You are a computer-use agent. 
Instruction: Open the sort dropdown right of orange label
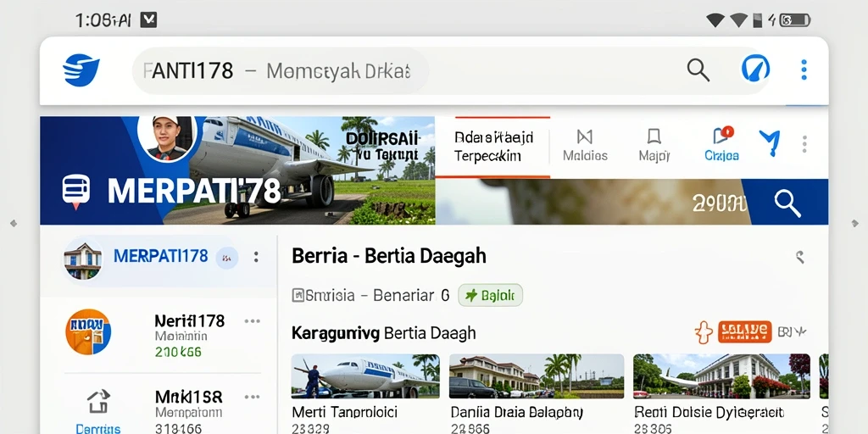click(x=793, y=331)
